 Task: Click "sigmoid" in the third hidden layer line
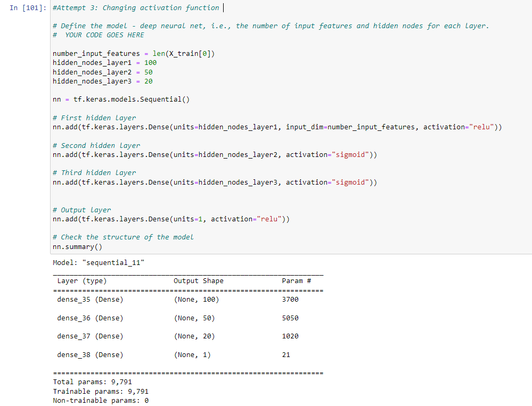click(350, 183)
